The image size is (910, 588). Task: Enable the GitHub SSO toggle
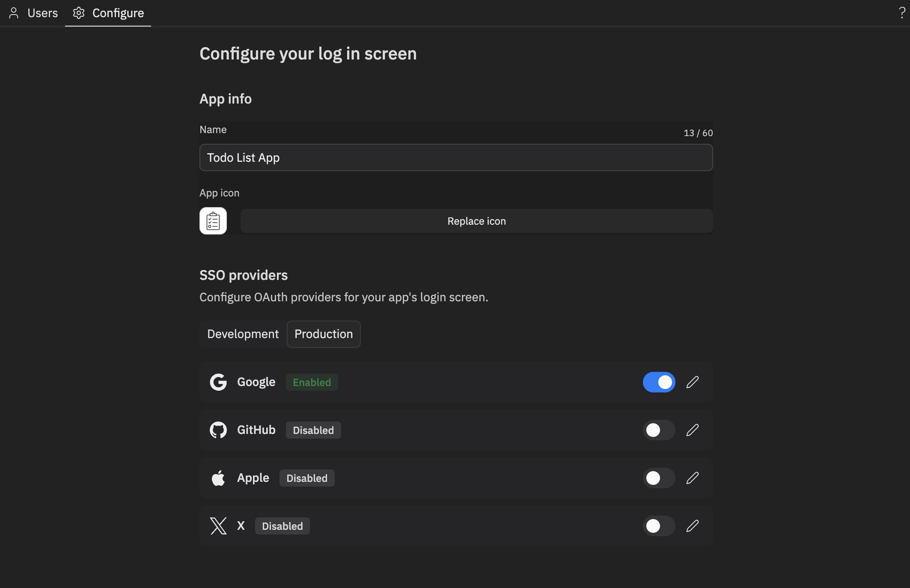659,430
